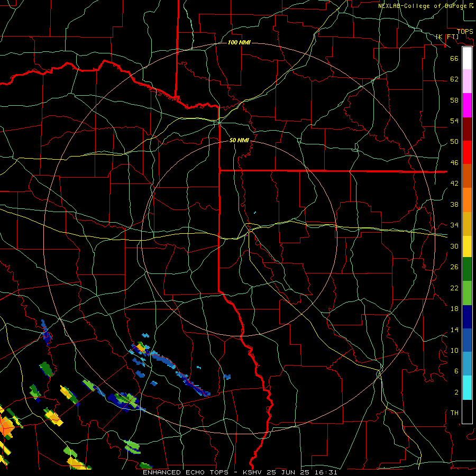Click the legend value 66
Screen dimensions: 476x476
tap(454, 58)
